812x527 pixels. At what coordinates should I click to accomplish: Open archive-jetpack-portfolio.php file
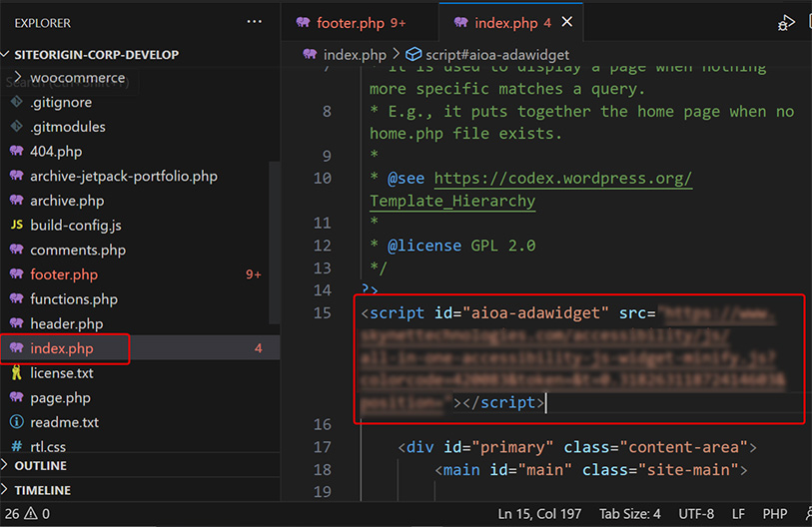(124, 176)
